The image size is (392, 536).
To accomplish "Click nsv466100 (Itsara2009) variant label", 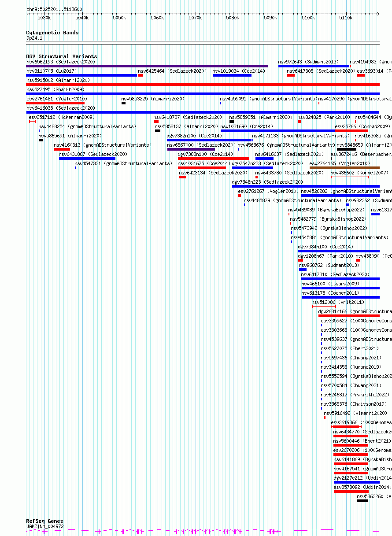I will pos(330,284).
